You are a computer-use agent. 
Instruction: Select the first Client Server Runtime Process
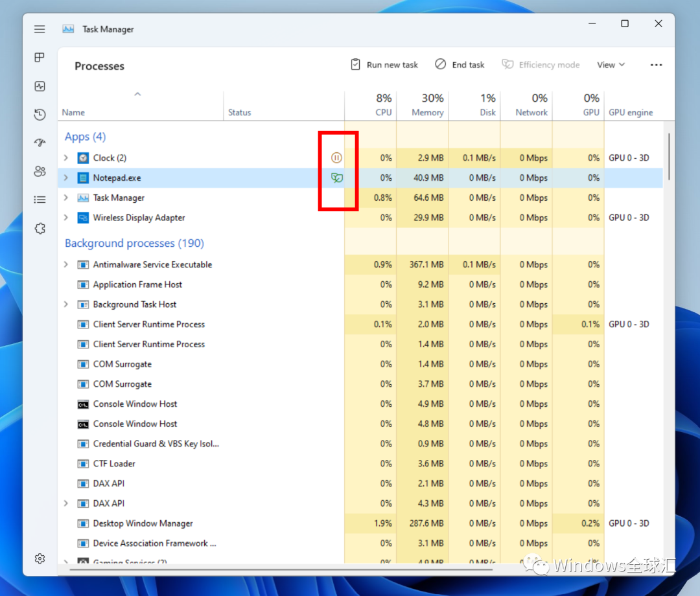point(360,325)
